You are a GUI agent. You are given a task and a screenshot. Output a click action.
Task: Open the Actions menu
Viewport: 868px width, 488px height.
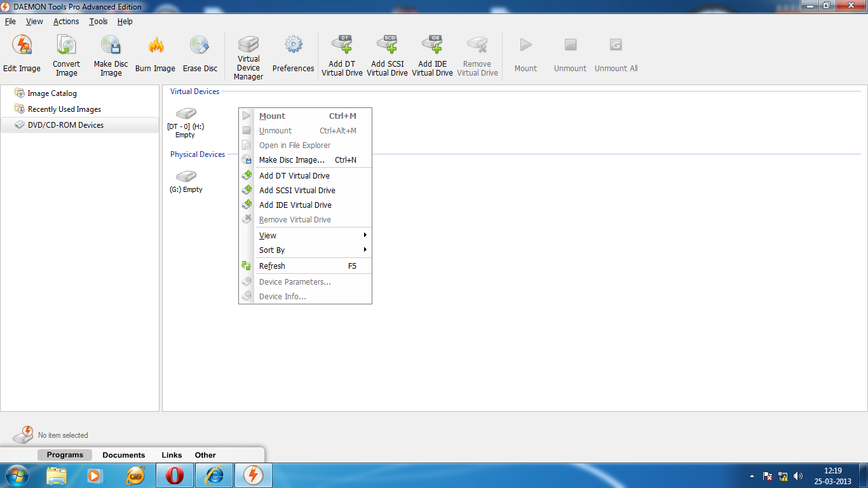66,21
